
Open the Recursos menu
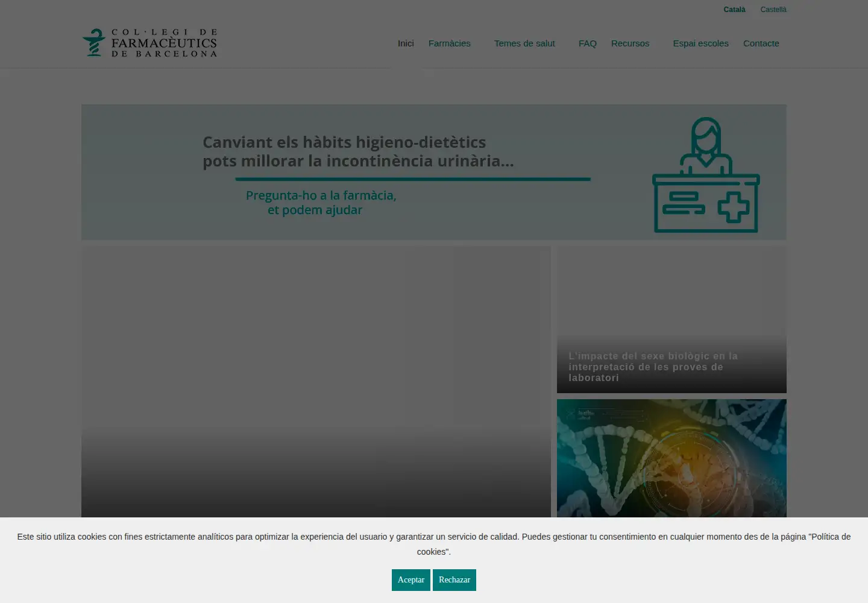tap(630, 43)
